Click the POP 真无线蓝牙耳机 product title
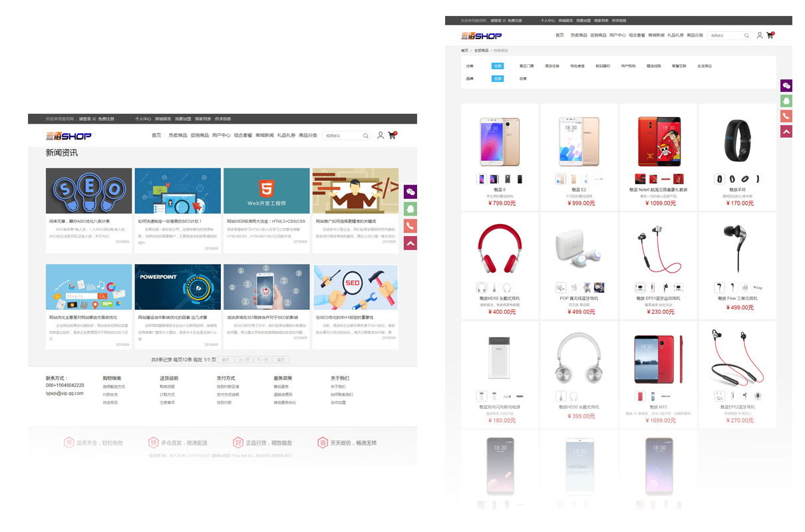This screenshot has width=805, height=532. click(x=579, y=299)
